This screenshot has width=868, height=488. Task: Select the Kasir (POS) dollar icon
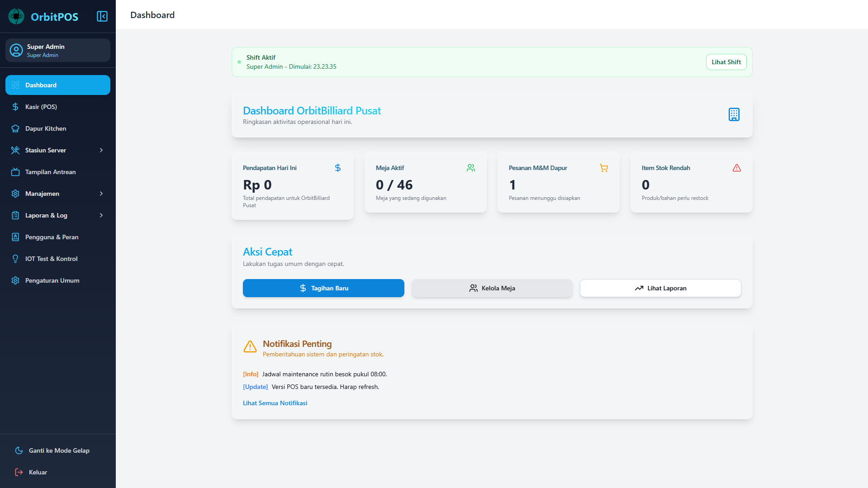point(15,107)
